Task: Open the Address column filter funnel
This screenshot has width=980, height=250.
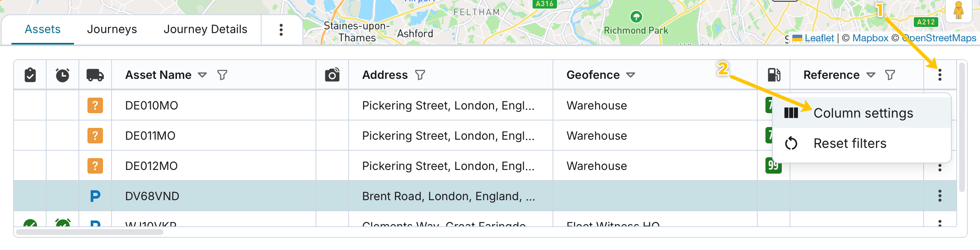Action: [x=420, y=75]
